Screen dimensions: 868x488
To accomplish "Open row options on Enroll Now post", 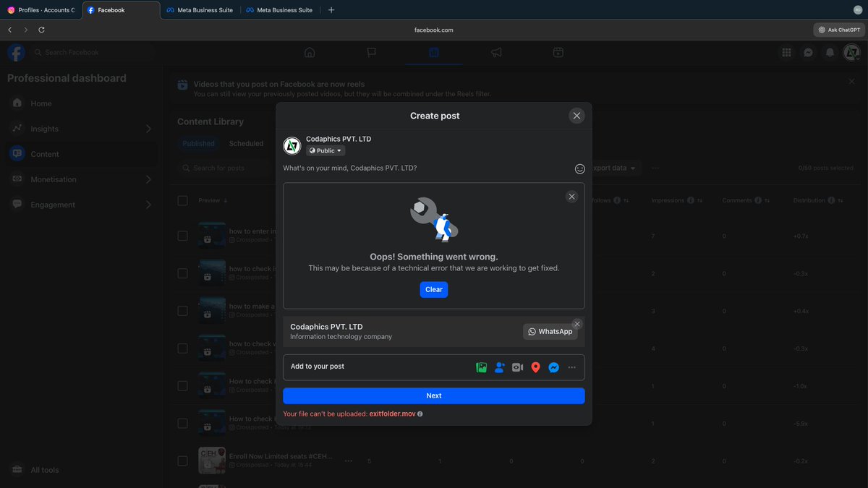I will (x=348, y=461).
